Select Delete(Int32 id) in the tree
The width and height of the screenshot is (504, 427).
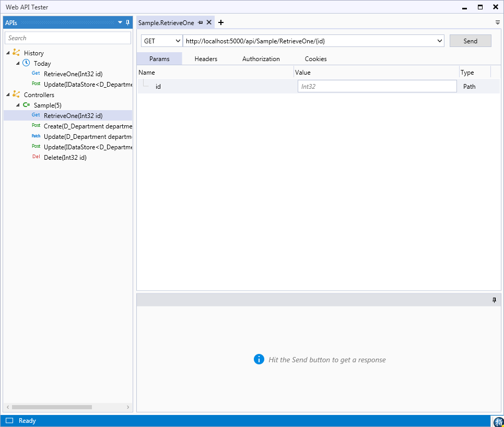point(65,157)
